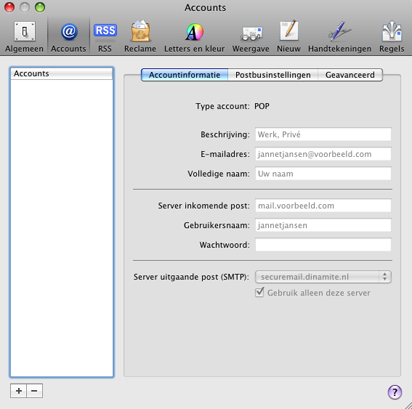Zoom the window with the green button
This screenshot has height=409, width=412.
pos(40,7)
